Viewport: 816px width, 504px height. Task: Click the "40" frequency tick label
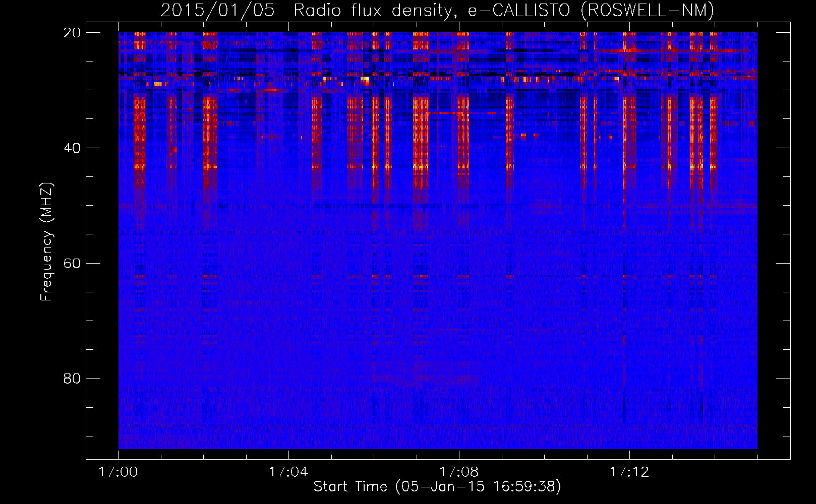73,148
